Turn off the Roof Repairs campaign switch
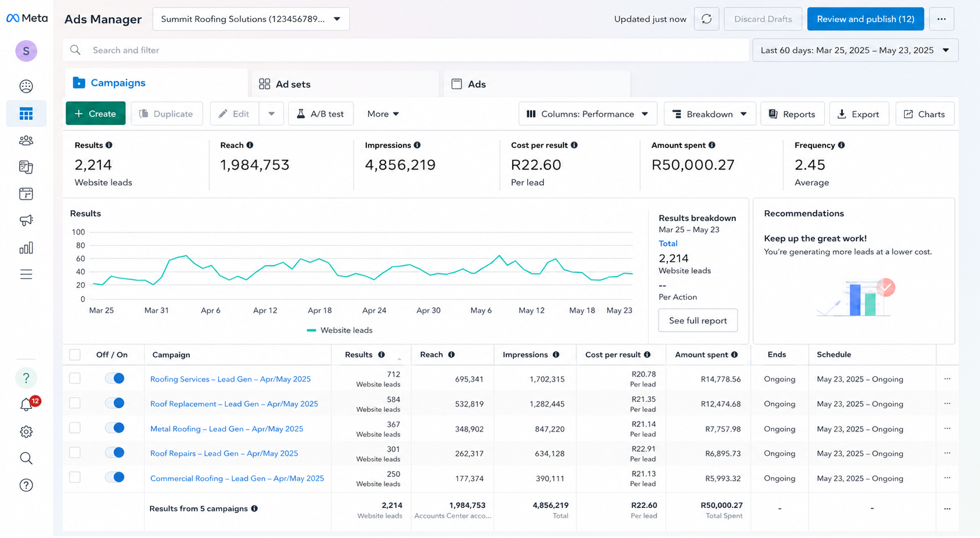The height and width of the screenshot is (538, 980). (x=115, y=453)
